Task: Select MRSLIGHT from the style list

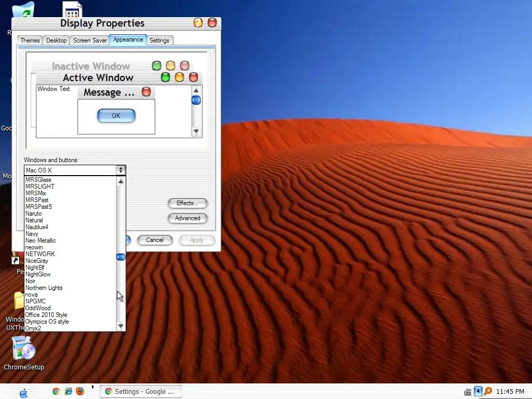Action: click(x=70, y=187)
